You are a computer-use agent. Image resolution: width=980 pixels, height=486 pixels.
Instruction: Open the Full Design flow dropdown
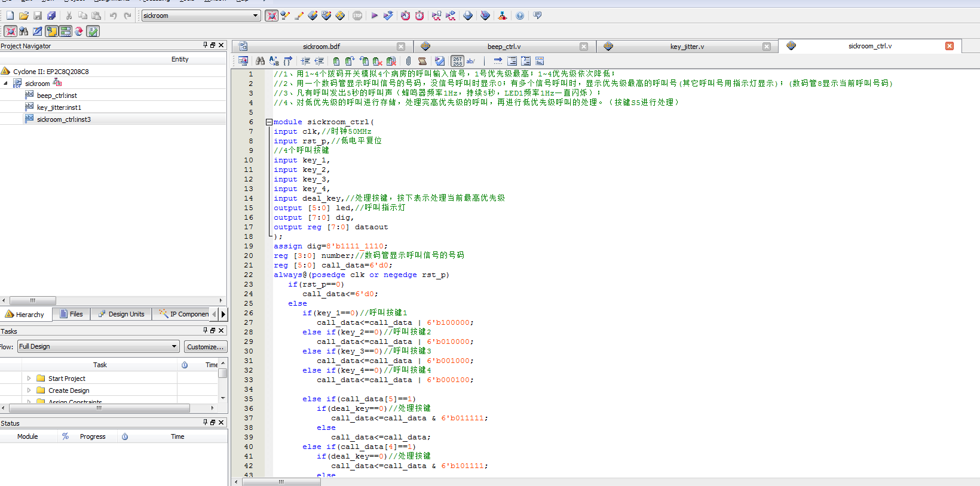[x=174, y=346]
